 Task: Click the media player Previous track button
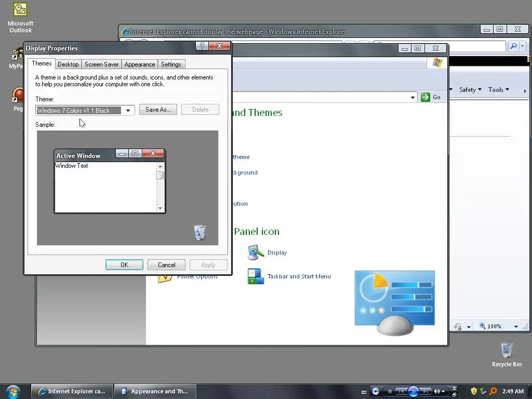click(x=401, y=391)
